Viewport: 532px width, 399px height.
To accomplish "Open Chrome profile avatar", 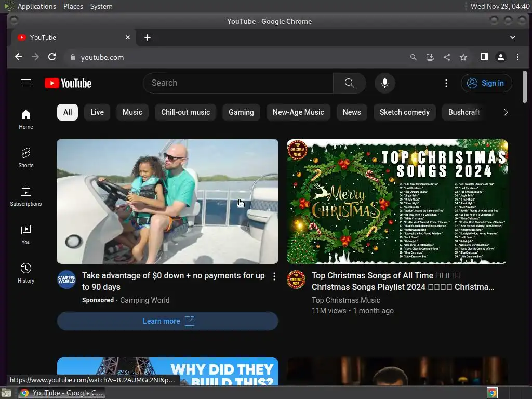I will pos(501,57).
